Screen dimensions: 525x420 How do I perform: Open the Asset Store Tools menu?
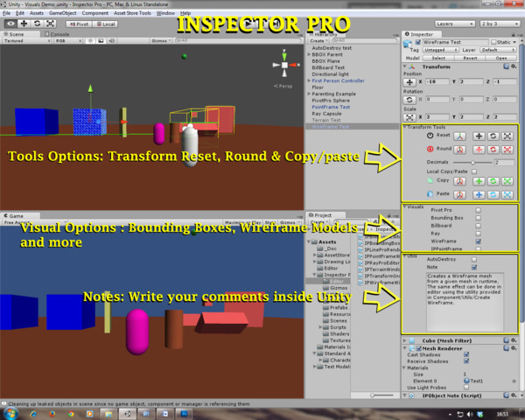pos(133,13)
